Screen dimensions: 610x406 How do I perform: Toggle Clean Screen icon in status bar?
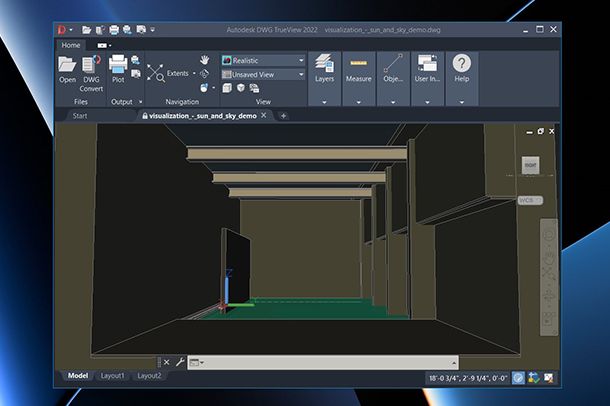[549, 378]
